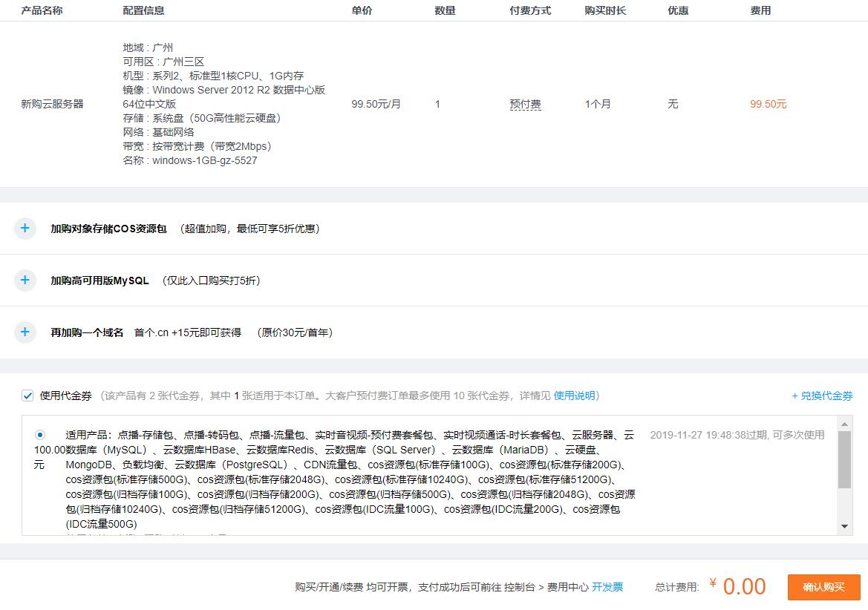Click the blue plus icon beside 再加购一个域名
Viewport: 868px width, 610px height.
tap(25, 332)
